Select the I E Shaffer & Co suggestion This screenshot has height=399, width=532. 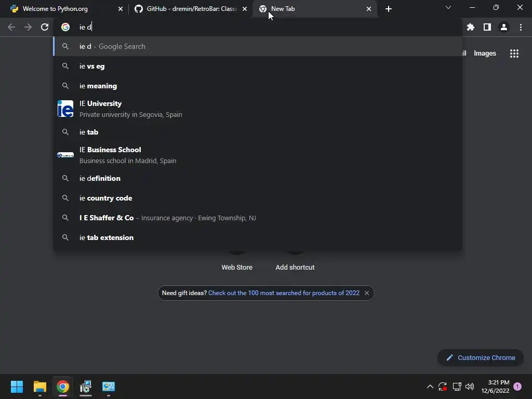tap(258, 218)
